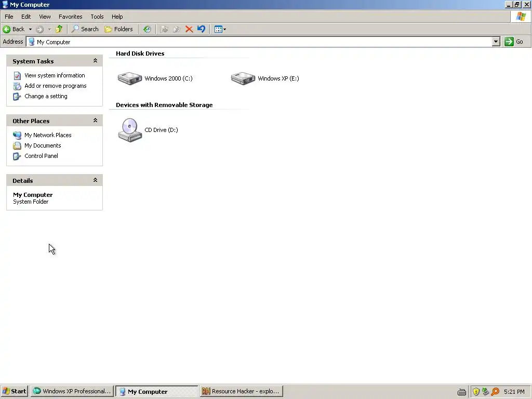Go up one folder level
Viewport: 532px width, 399px height.
tap(59, 29)
